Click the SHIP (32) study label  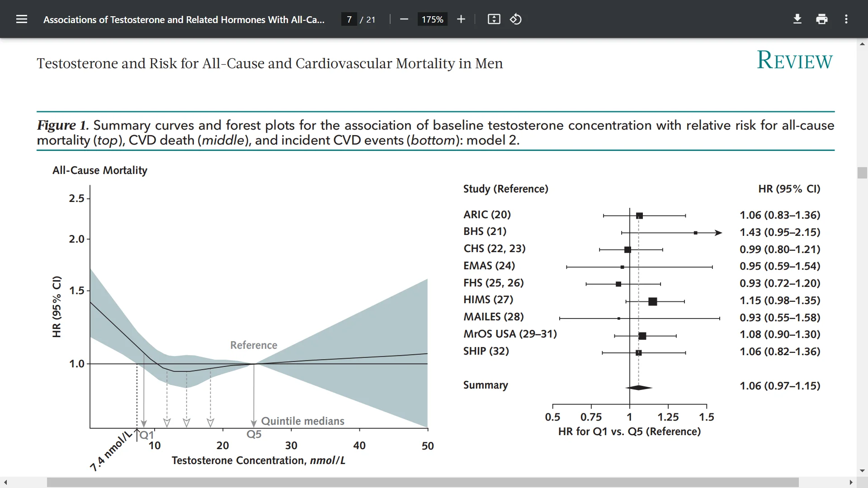[486, 351]
